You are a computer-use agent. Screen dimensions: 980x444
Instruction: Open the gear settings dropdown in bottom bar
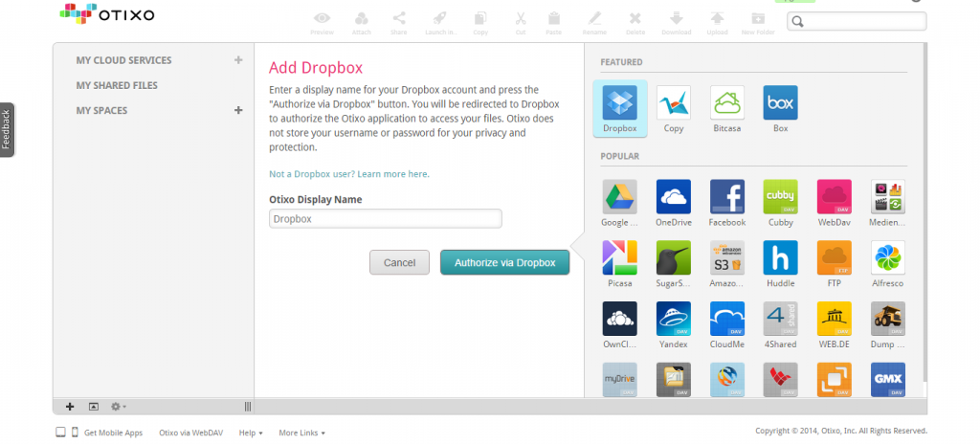point(119,407)
